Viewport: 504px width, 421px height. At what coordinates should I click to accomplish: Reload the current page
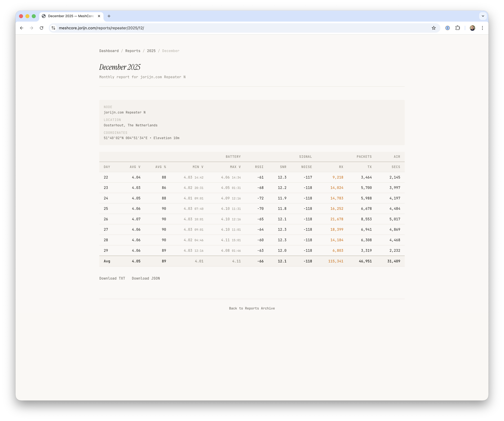(42, 28)
